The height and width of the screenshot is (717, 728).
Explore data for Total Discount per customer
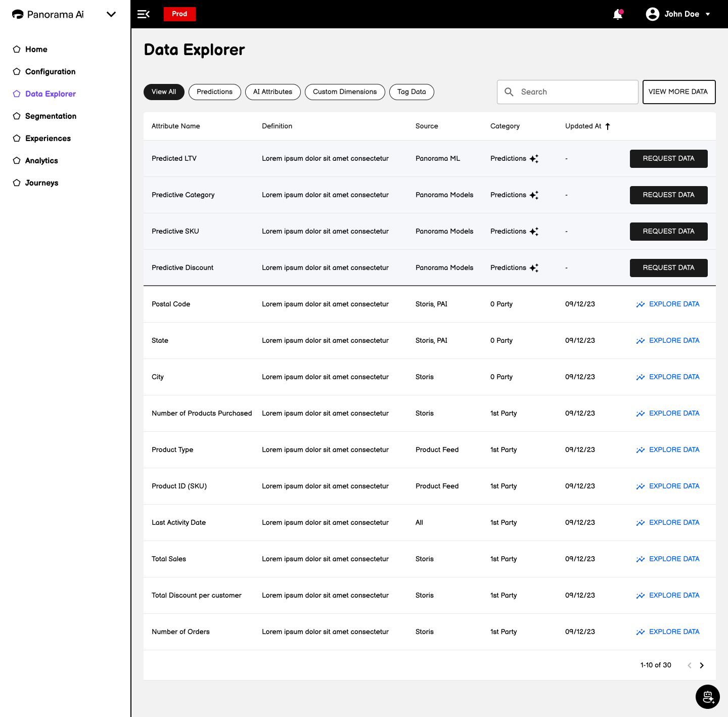click(x=668, y=596)
